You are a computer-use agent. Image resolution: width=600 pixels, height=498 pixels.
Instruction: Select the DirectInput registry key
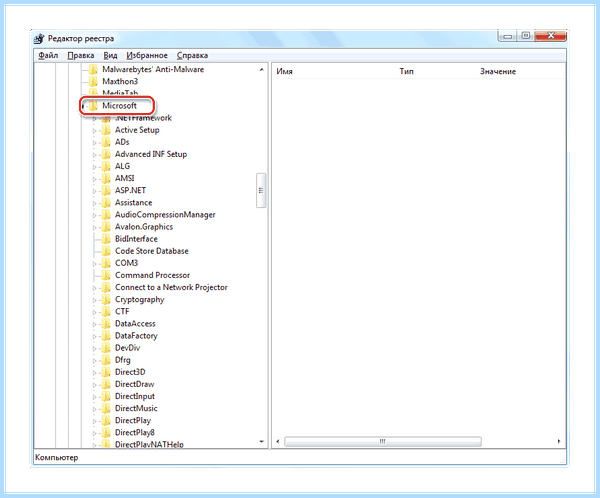[135, 396]
